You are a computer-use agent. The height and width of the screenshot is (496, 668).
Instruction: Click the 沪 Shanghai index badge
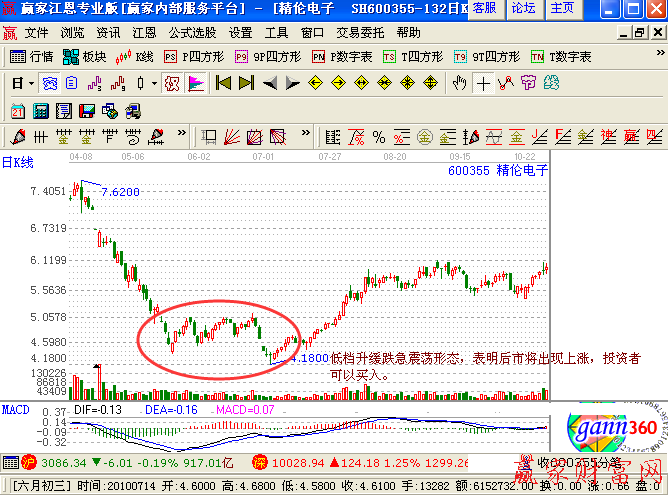point(29,462)
